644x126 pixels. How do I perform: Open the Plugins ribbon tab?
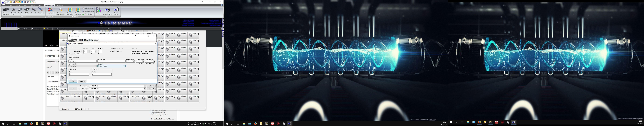click(40, 5)
